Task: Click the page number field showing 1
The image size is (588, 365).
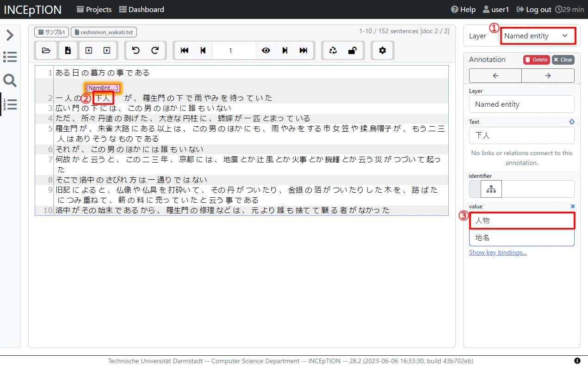Action: [x=234, y=50]
